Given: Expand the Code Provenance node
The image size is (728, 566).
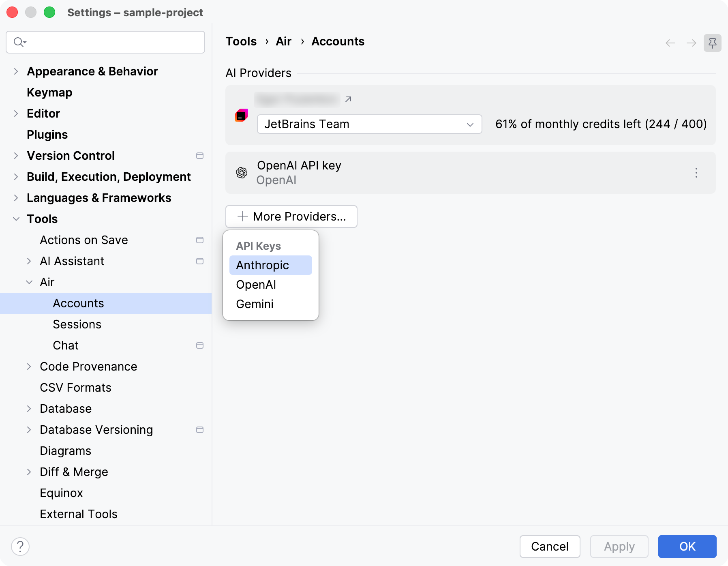Looking at the screenshot, I should tap(29, 367).
